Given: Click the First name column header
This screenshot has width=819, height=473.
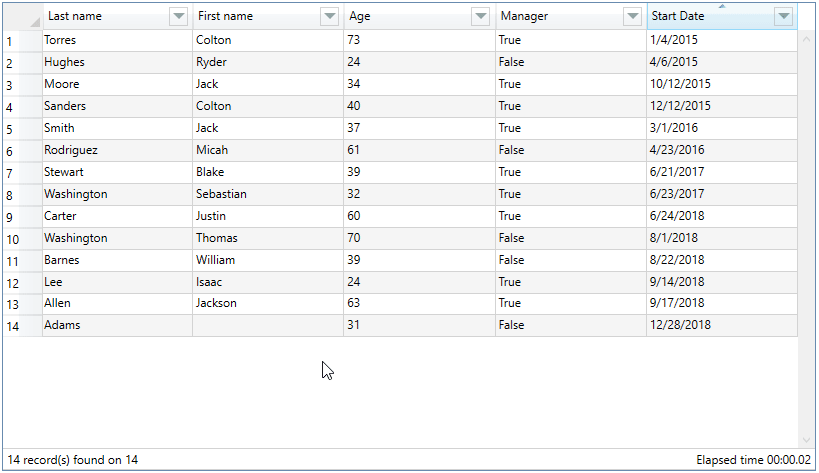Looking at the screenshot, I should (x=225, y=16).
